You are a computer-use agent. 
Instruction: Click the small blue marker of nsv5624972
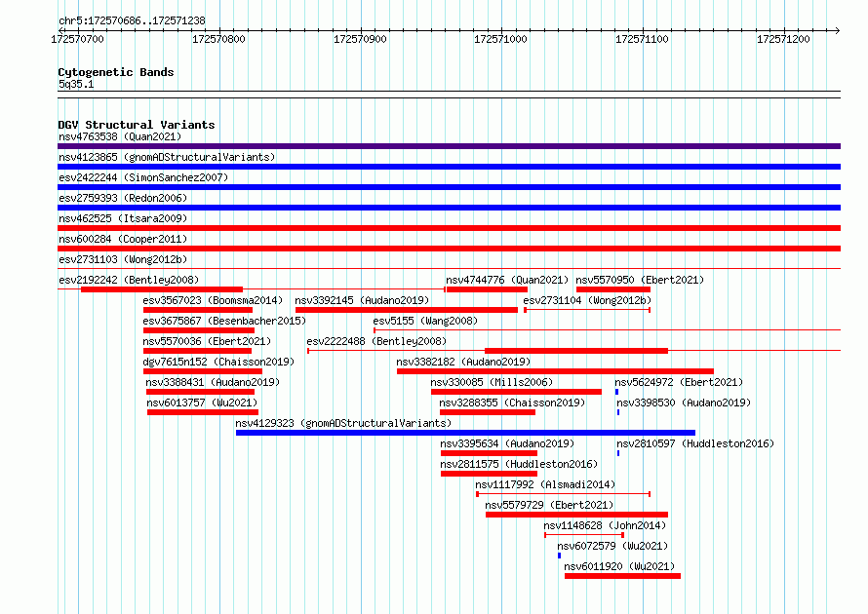(x=616, y=392)
